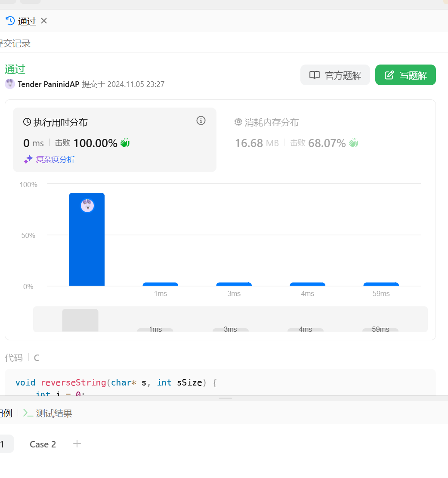This screenshot has width=448, height=478.
Task: Click the clapping hands icon beside 100.00%
Action: click(125, 143)
